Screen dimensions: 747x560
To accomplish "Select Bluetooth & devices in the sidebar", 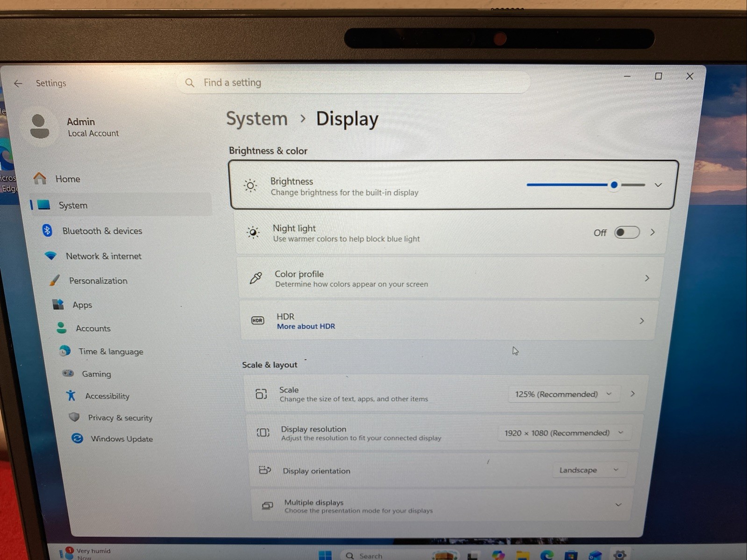I will point(102,231).
